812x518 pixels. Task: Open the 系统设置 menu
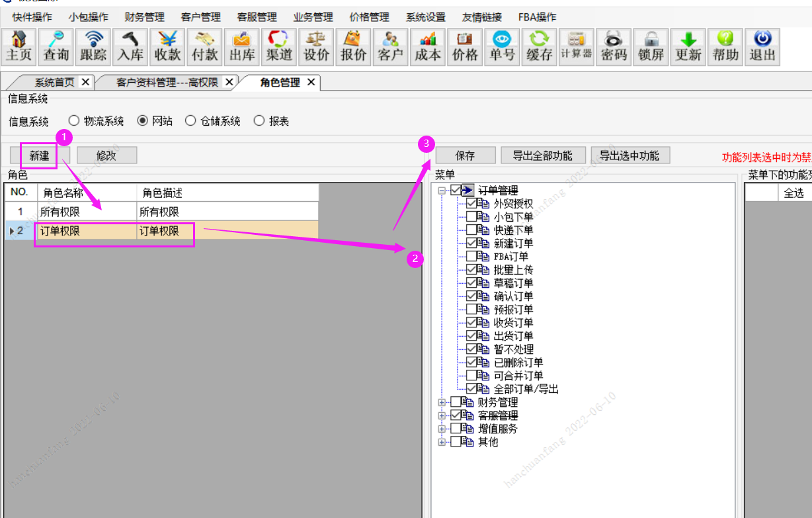click(426, 17)
